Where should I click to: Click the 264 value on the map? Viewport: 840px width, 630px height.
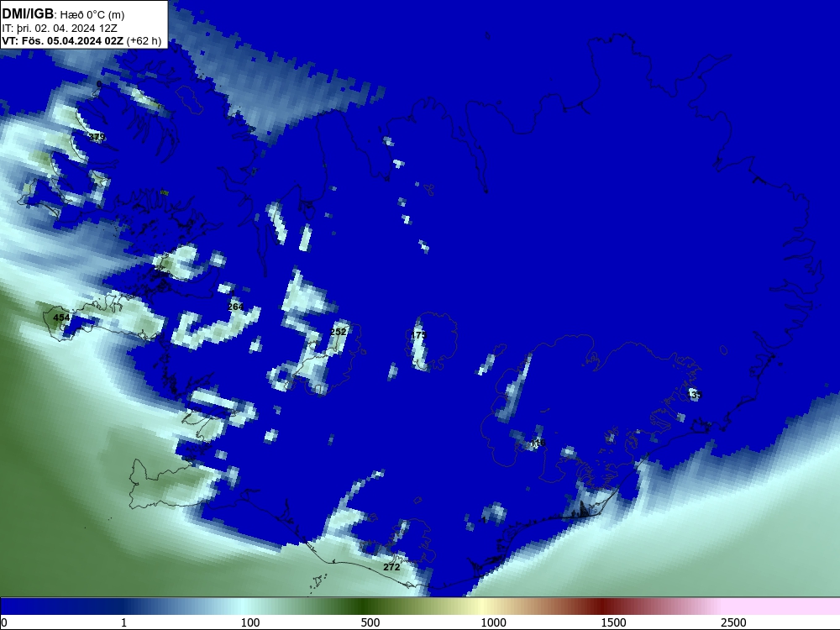pos(236,307)
